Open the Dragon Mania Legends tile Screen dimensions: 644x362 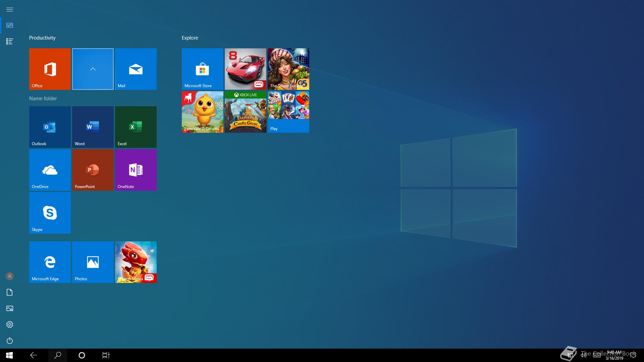point(136,262)
